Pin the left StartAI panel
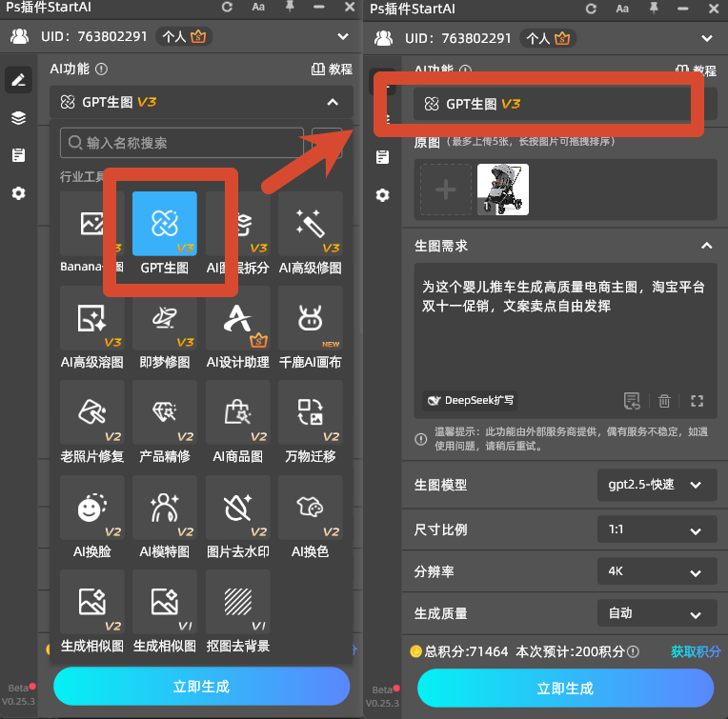 290,7
